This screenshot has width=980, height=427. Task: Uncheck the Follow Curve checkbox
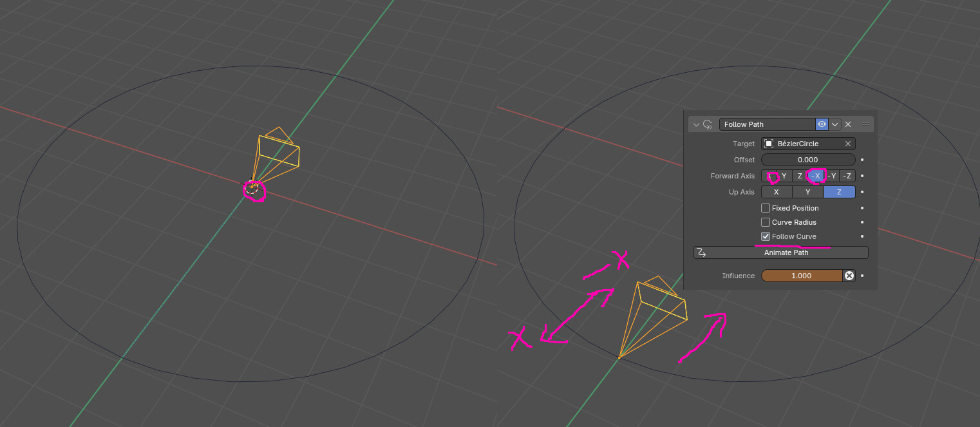tap(766, 236)
